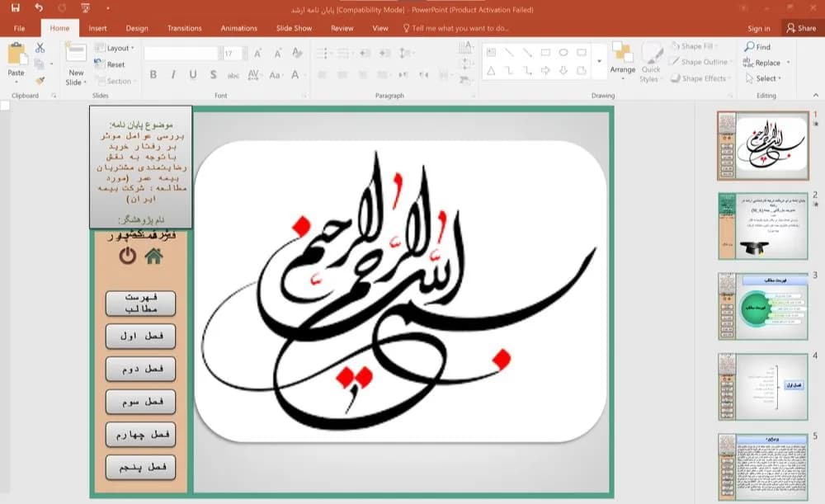Open the Layout dropdown
The height and width of the screenshot is (504, 825).
tap(115, 48)
